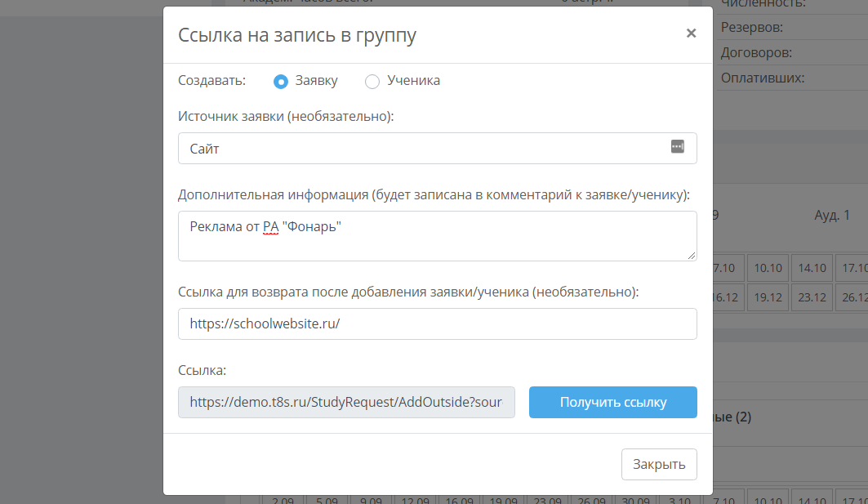Screen dimensions: 868x504
Task: Click the Создавать: label
Action: [x=211, y=80]
